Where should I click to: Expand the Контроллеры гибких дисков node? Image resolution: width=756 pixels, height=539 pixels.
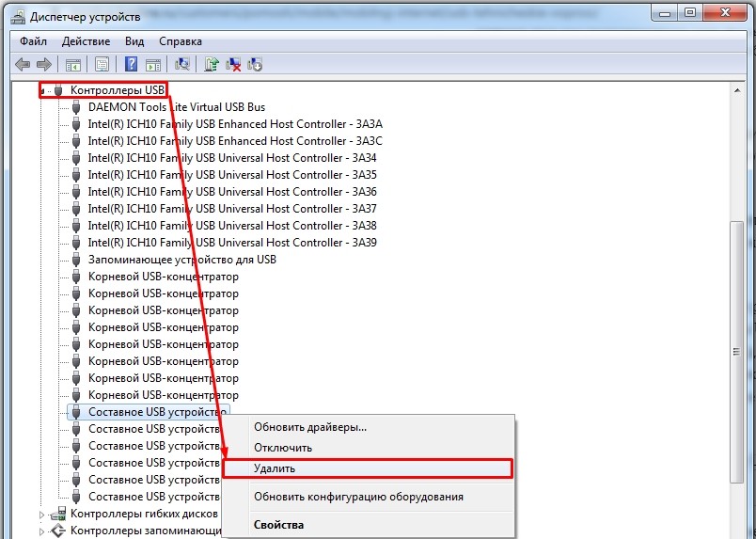41,515
